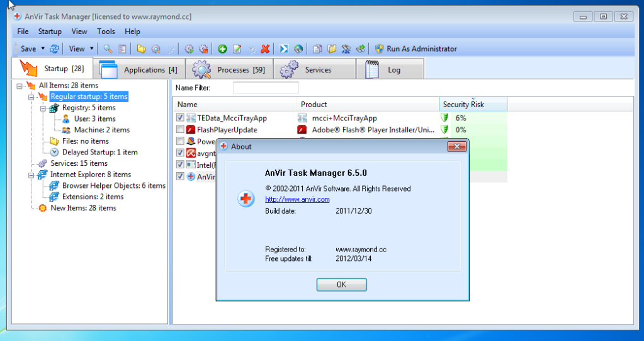Switch to the Services tab

point(315,69)
